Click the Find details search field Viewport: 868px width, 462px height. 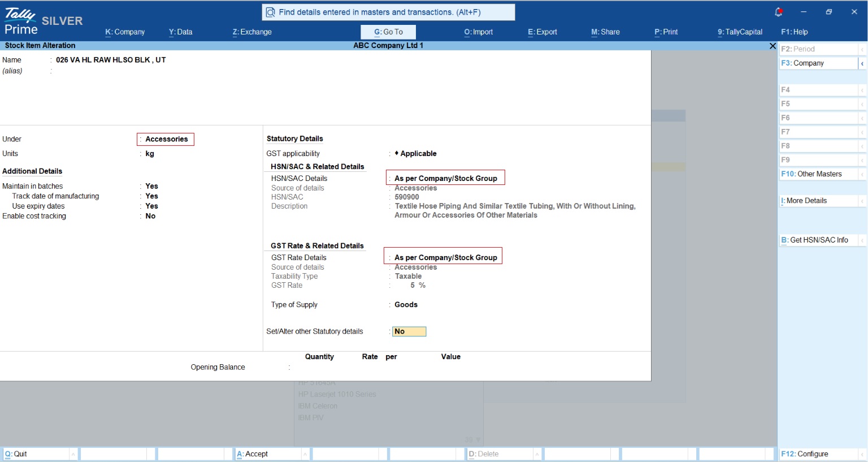(389, 12)
